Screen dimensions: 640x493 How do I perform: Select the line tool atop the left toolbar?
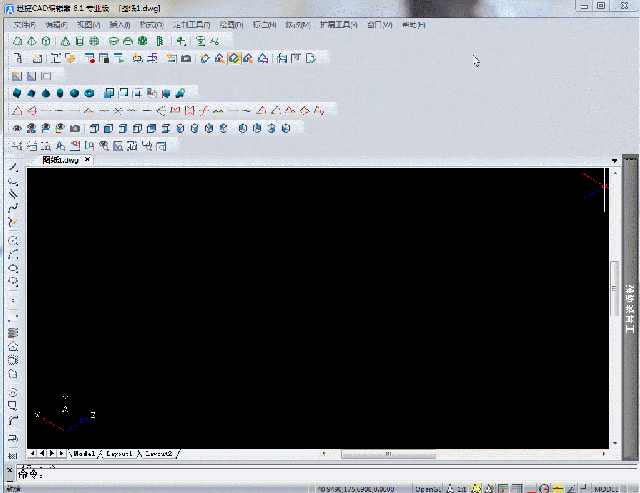(13, 170)
